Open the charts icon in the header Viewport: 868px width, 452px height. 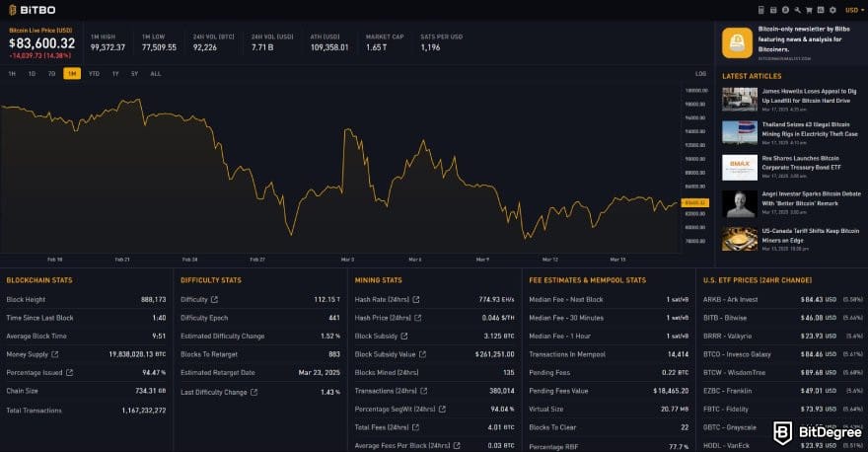tap(821, 10)
